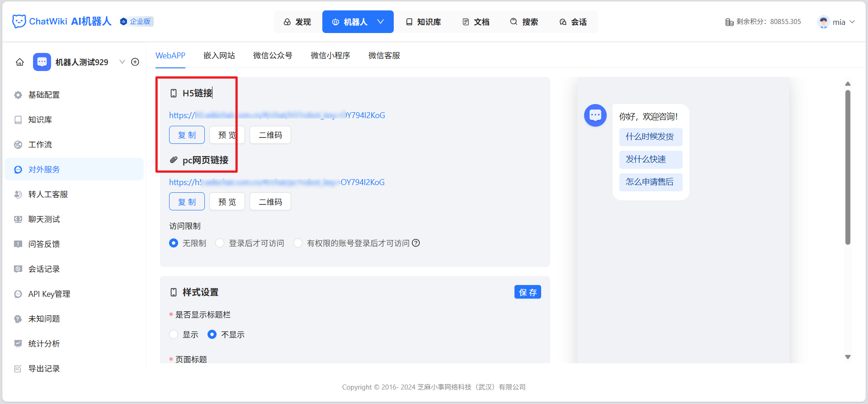Expand the 机器人测试929 robot switcher
The height and width of the screenshot is (404, 868).
(x=122, y=62)
